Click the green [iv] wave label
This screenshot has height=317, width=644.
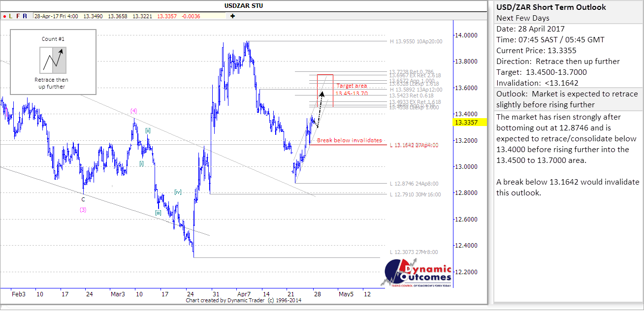pos(178,192)
